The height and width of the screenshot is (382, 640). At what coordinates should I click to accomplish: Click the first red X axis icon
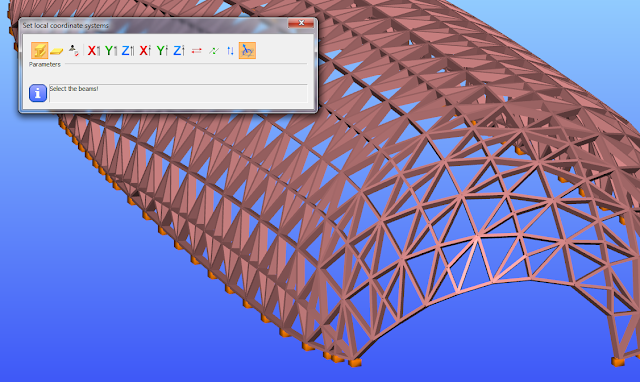pos(93,51)
